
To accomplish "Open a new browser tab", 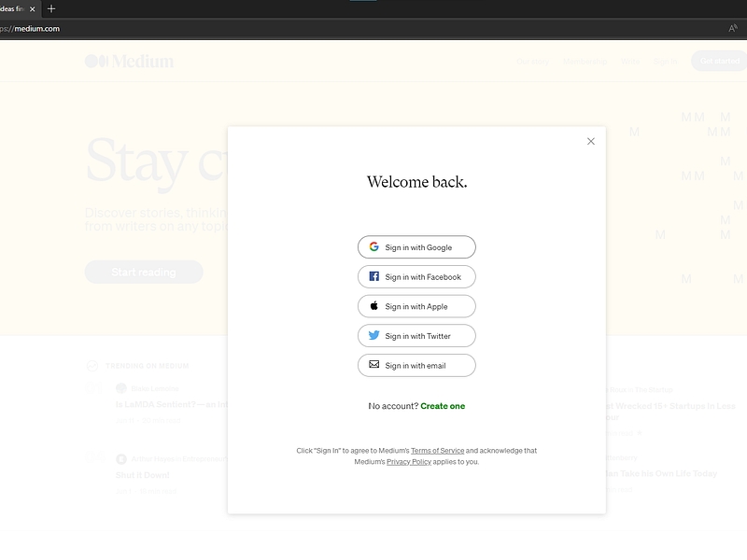I will pos(51,8).
